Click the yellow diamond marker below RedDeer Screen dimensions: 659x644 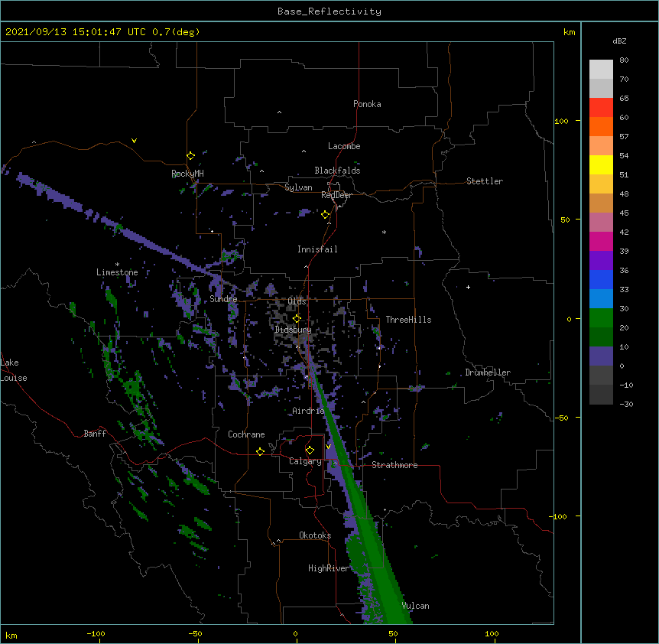pyautogui.click(x=326, y=215)
